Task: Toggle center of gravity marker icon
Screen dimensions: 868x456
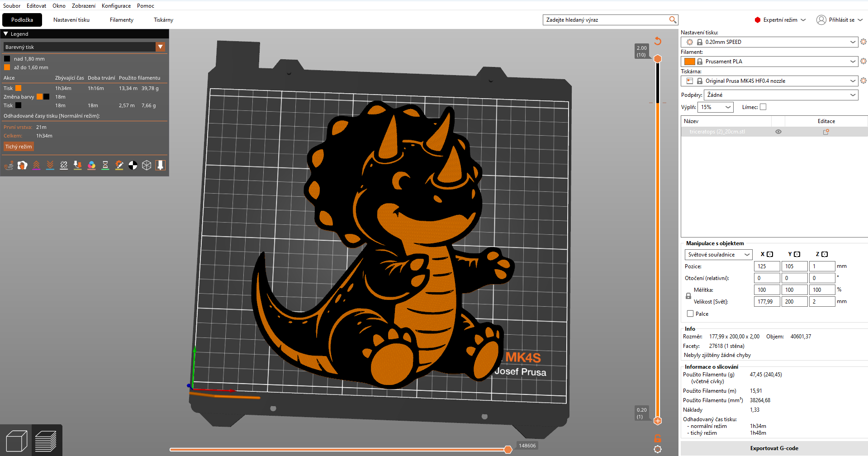Action: [133, 166]
